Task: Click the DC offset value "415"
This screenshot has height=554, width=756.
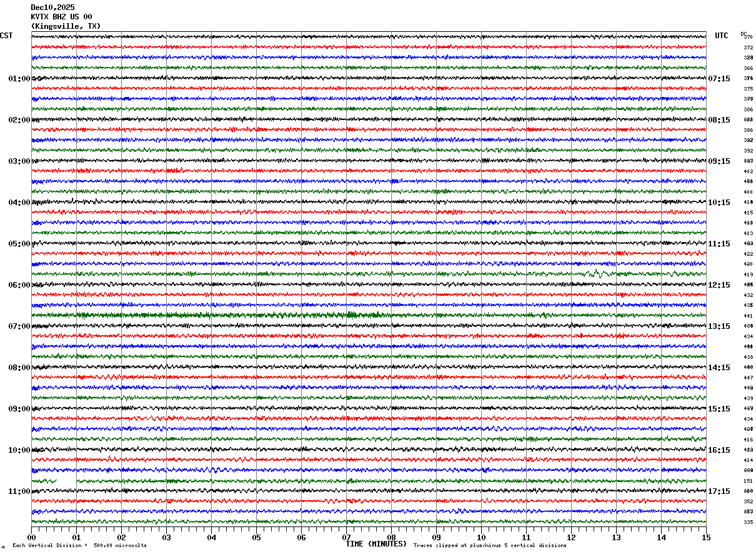Action: pyautogui.click(x=748, y=213)
